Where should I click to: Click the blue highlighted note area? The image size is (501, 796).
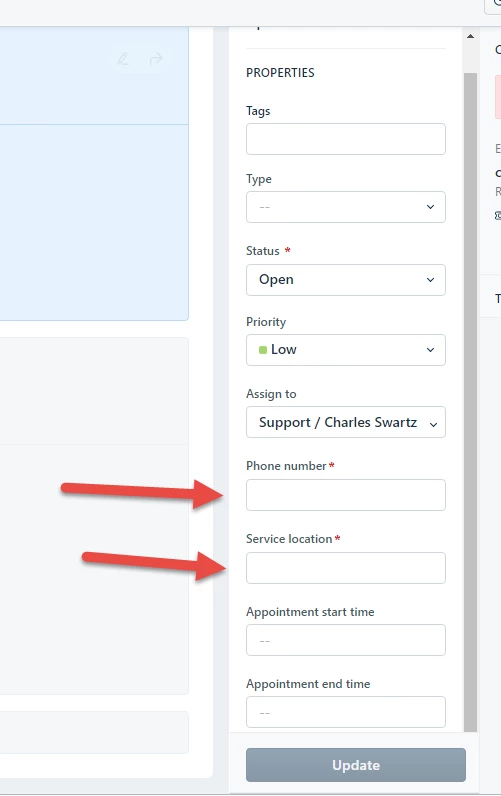[94, 173]
